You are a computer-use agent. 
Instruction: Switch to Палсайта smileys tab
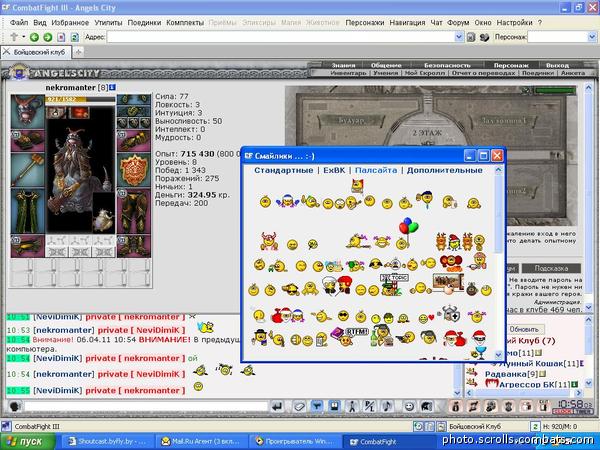point(376,170)
